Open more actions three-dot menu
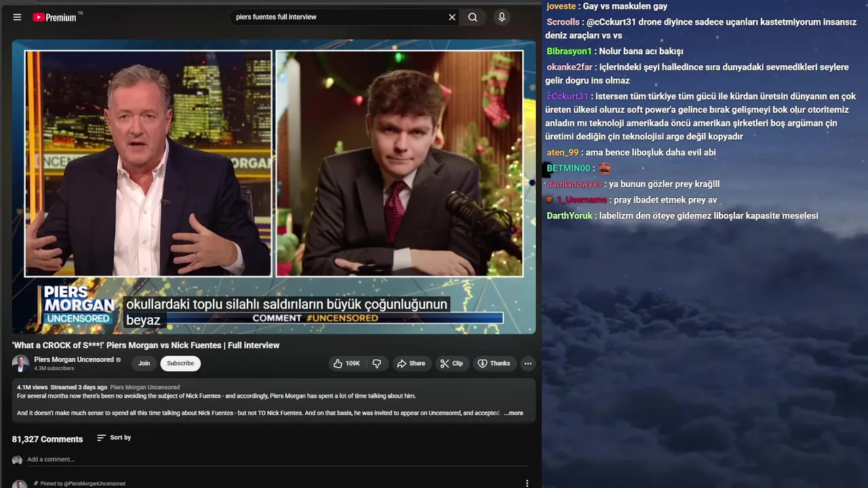This screenshot has width=868, height=488. pos(528,363)
